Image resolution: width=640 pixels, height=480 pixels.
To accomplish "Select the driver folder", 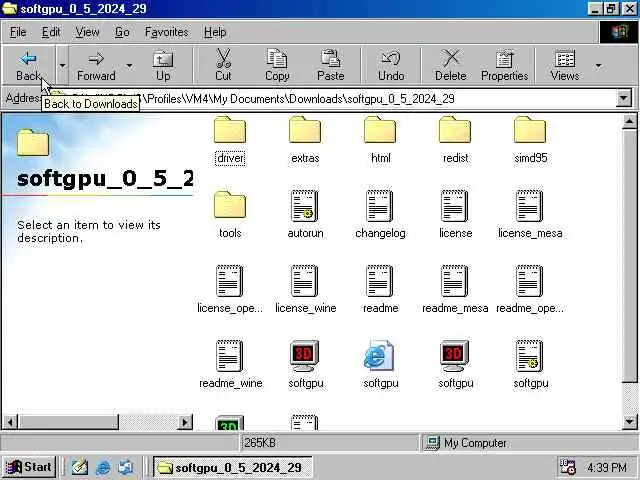I will click(230, 140).
